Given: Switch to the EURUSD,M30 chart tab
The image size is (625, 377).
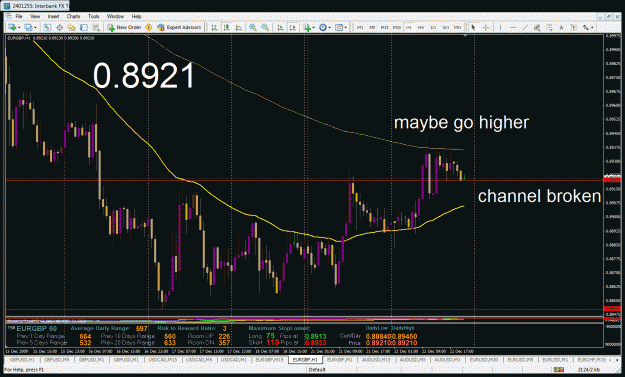Looking at the screenshot, I should point(484,360).
